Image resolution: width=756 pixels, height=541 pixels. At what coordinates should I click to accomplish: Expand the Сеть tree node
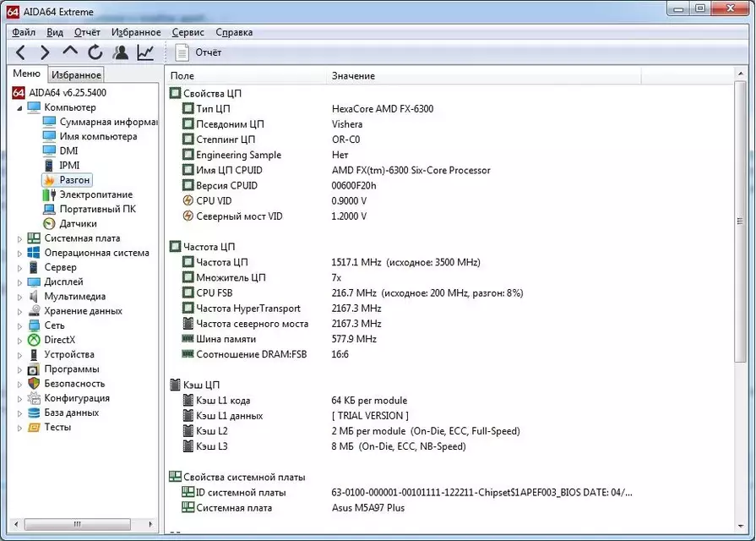coord(19,325)
